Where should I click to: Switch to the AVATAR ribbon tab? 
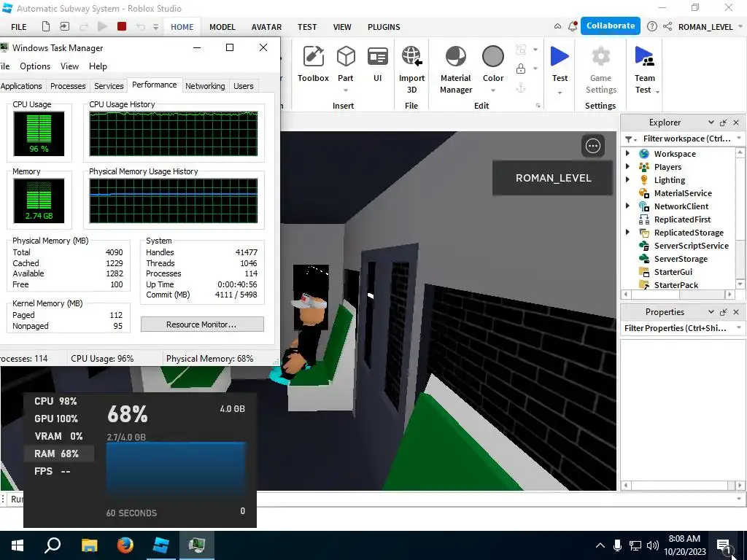click(x=266, y=27)
